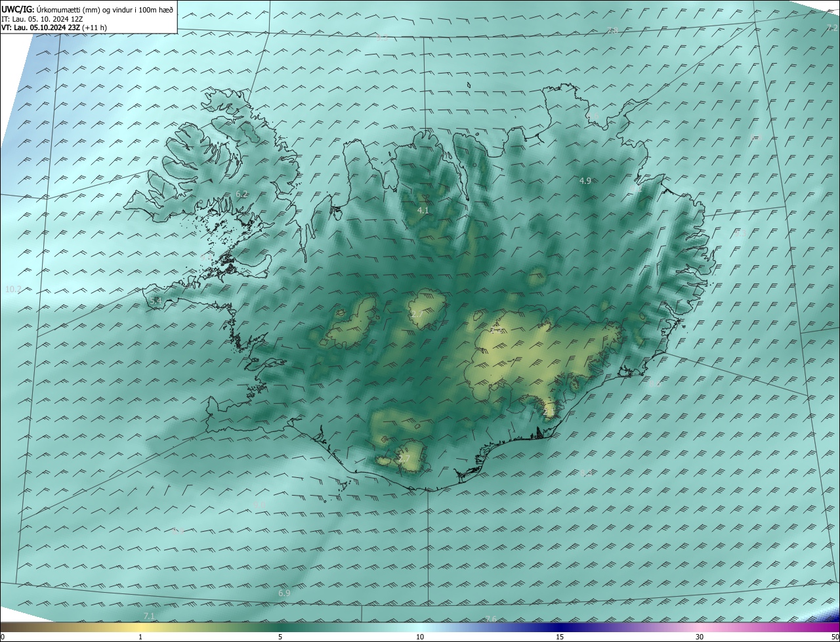The height and width of the screenshot is (642, 840).
Task: Click the '(+11 h)' forecast offset text
Action: point(94,28)
